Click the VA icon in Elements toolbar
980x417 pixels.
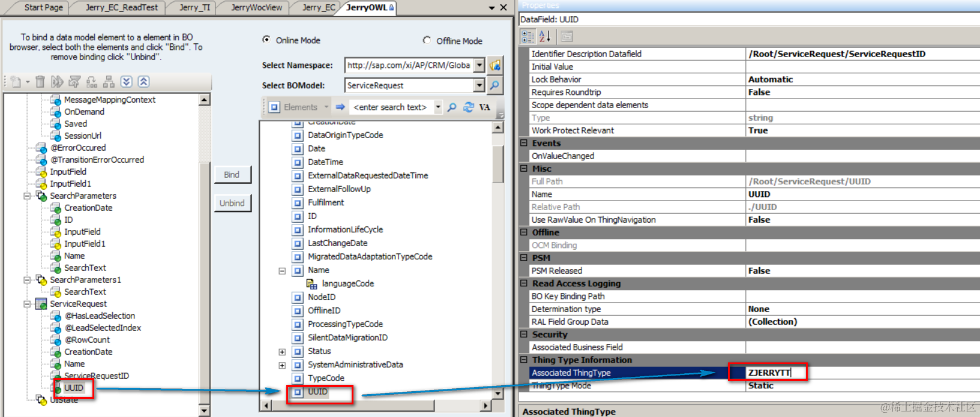485,107
